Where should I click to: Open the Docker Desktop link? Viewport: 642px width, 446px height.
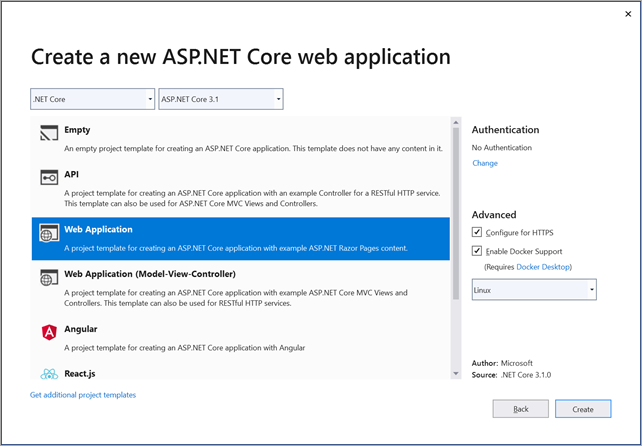(543, 267)
